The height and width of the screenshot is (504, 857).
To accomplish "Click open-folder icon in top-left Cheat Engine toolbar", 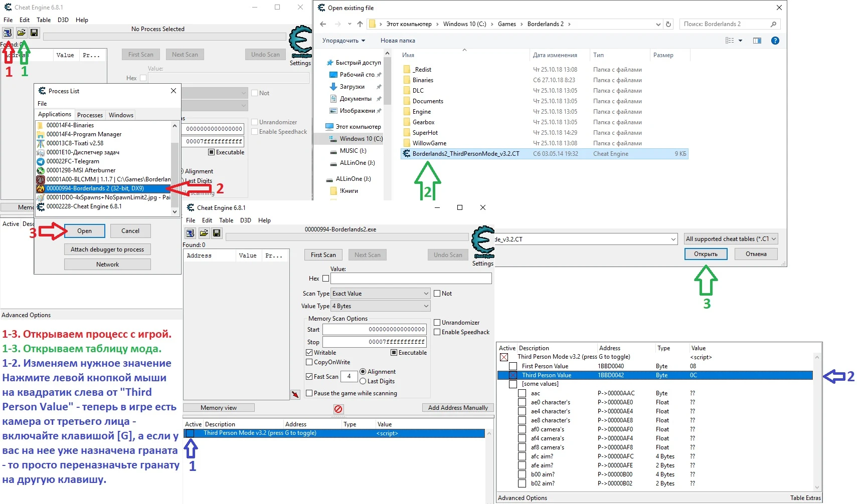I will click(21, 33).
